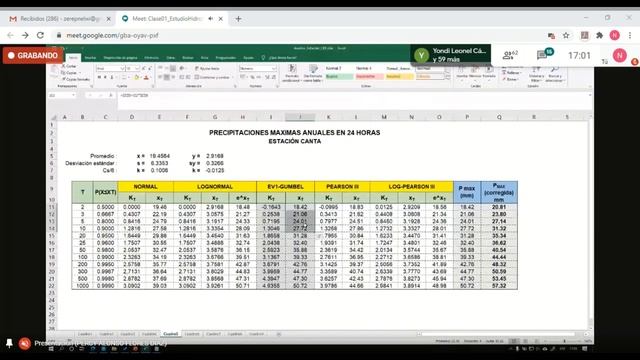Bookmark this page with the star icon
Viewport: 640px width, 360px height.
point(566,36)
